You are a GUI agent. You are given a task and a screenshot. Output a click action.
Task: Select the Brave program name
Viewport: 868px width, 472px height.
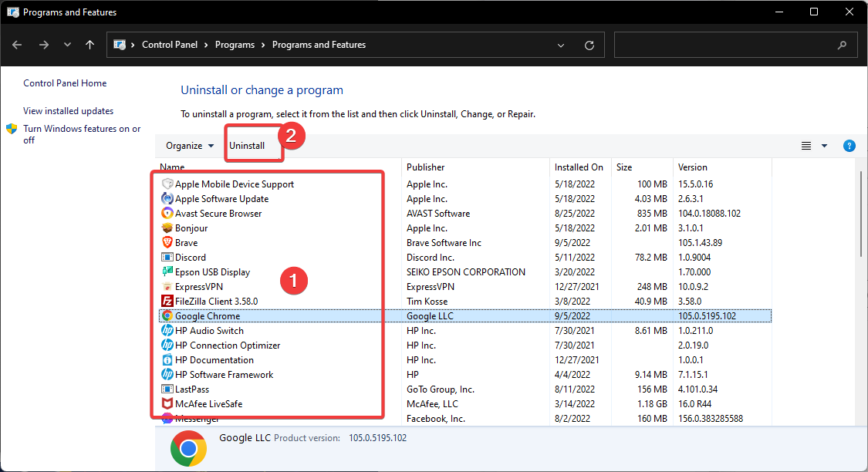(x=186, y=242)
